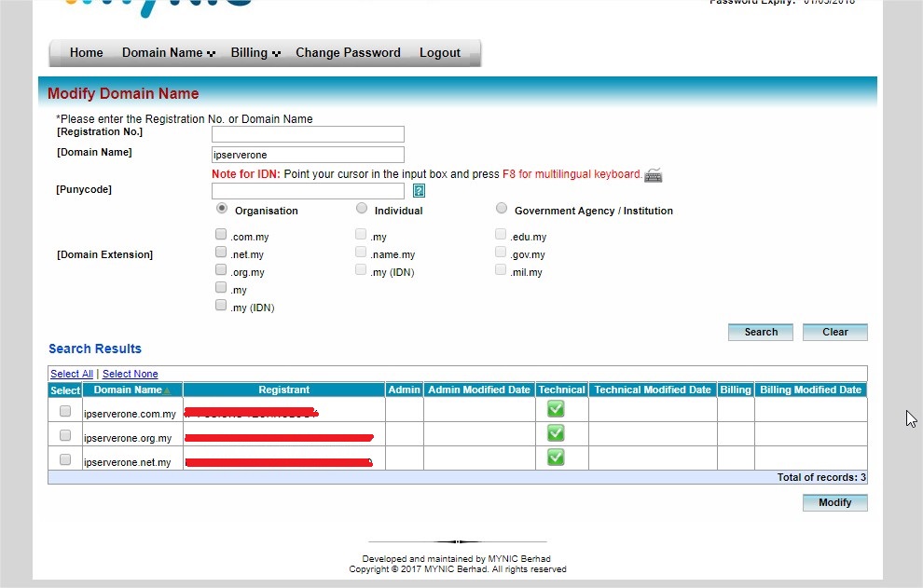Click the Clear button
The image size is (923, 588).
point(834,332)
